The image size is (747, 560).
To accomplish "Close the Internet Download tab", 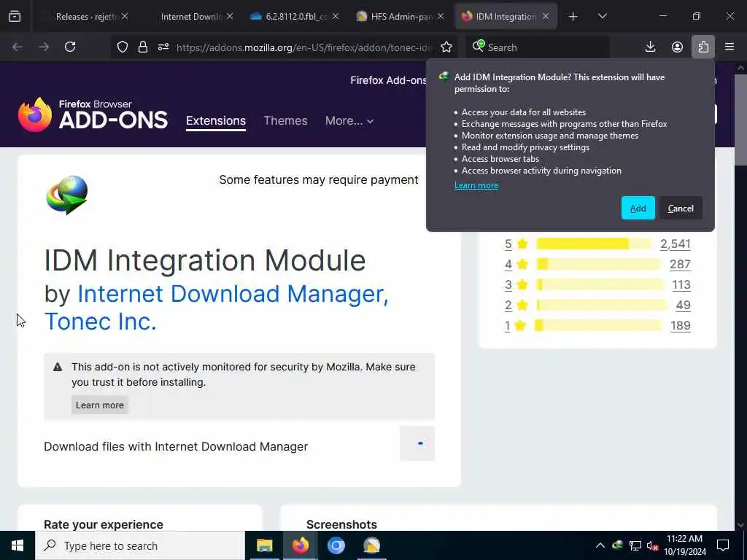I will [230, 16].
